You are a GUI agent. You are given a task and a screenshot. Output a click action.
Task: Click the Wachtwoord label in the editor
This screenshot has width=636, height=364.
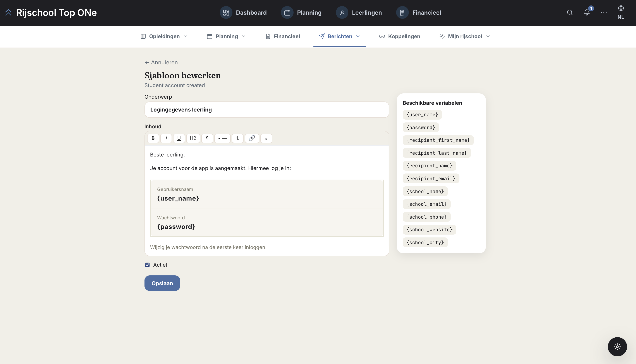coord(171,218)
